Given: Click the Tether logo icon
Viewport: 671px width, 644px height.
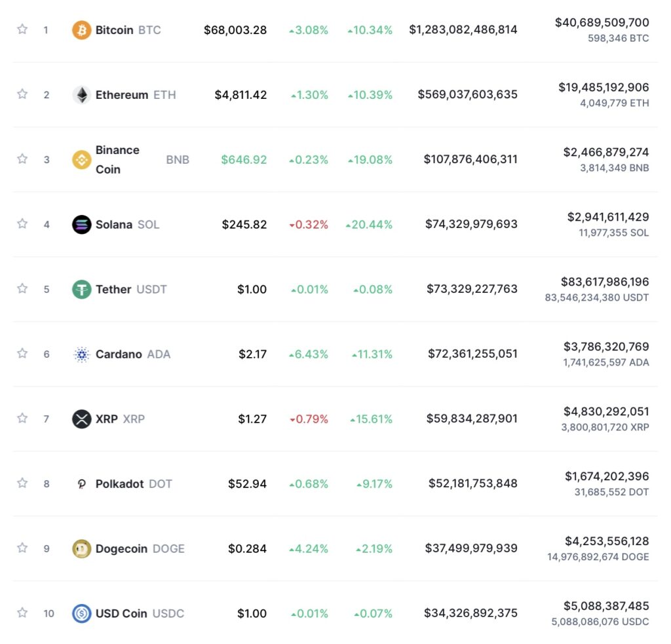Looking at the screenshot, I should [x=81, y=290].
